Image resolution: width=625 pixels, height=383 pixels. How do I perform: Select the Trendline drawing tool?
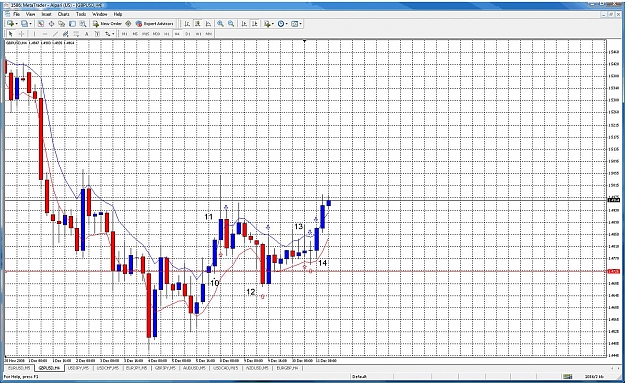55,34
